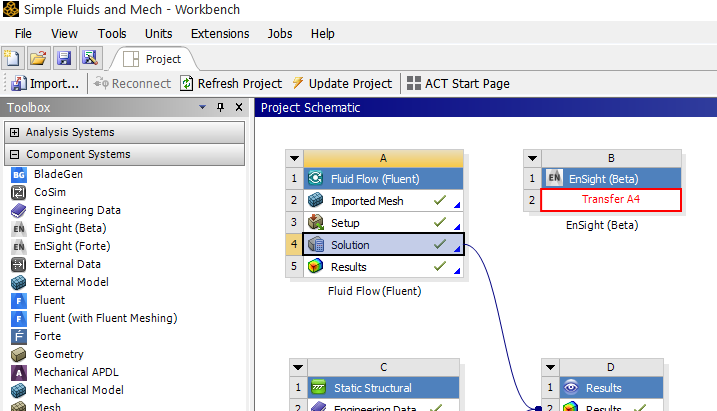
Task: Open system D dropdown menu arrow
Action: (551, 367)
